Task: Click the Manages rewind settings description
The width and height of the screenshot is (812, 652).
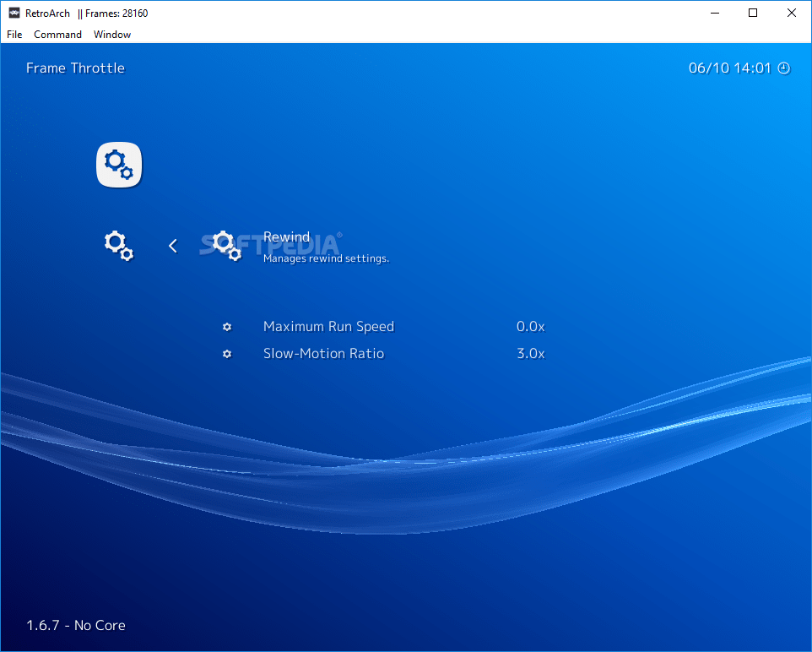Action: [327, 258]
